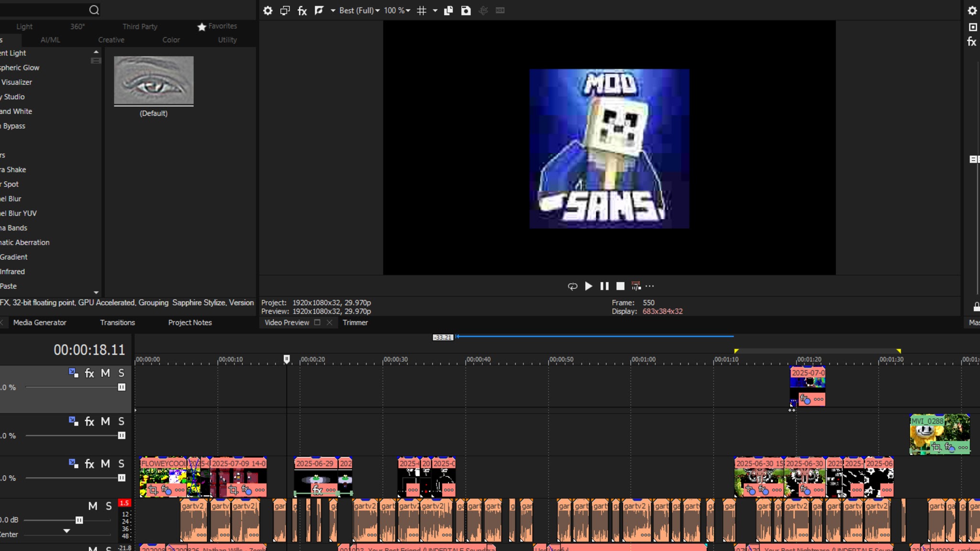Viewport: 980px width, 551px height.
Task: Switch to the Transitions tab
Action: pyautogui.click(x=117, y=323)
